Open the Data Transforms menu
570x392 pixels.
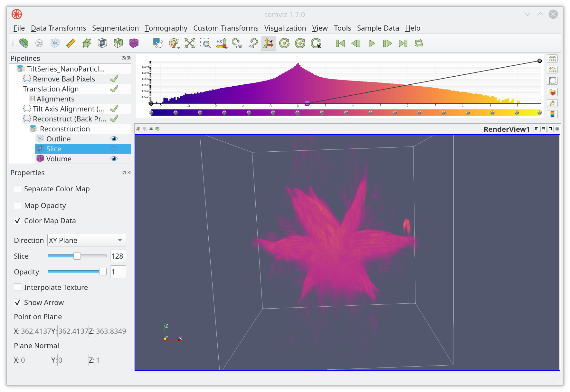pos(59,28)
